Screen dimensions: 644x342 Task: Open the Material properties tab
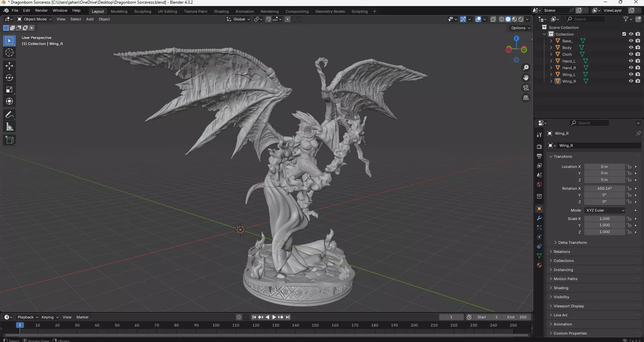pyautogui.click(x=539, y=265)
